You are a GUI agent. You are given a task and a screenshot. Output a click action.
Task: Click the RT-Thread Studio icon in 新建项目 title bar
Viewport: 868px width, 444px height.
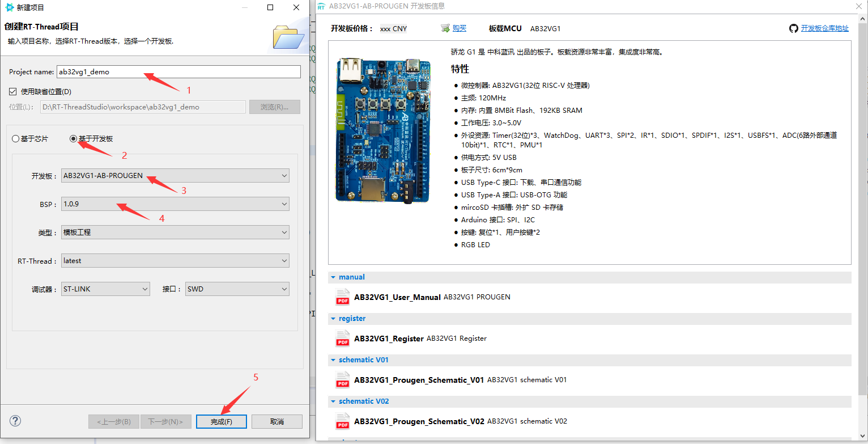(x=10, y=7)
